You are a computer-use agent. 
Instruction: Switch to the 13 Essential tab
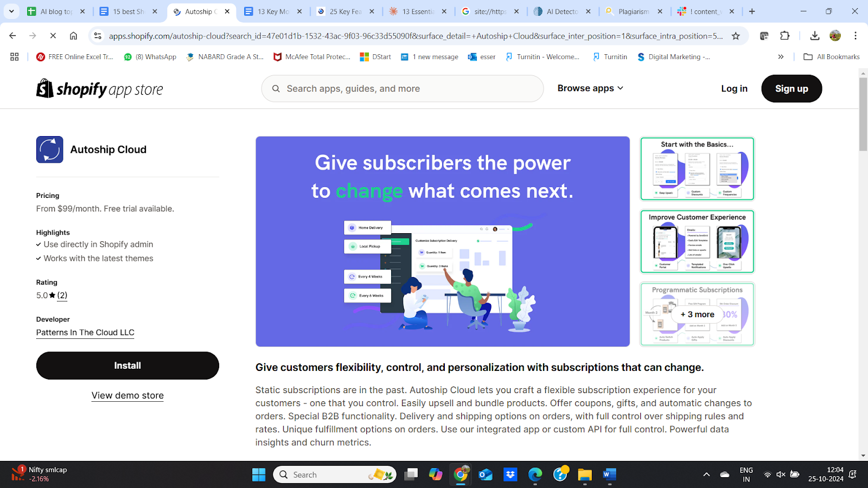point(418,11)
